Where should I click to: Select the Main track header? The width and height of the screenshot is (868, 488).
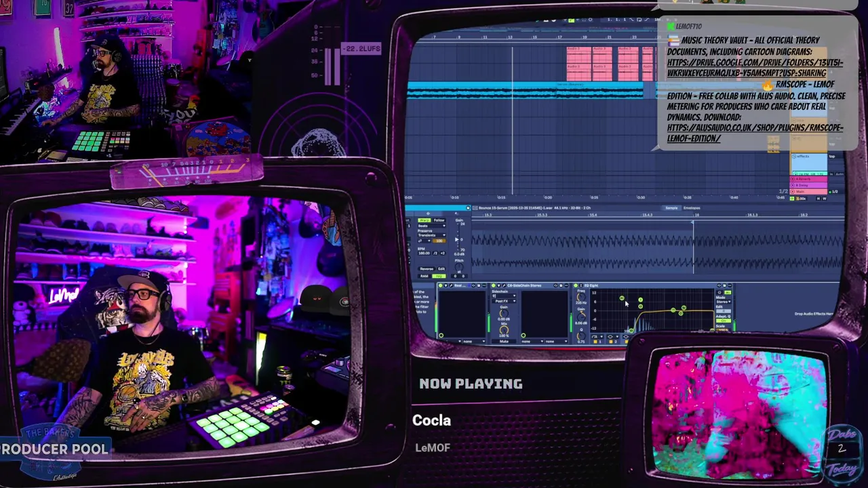tap(809, 191)
